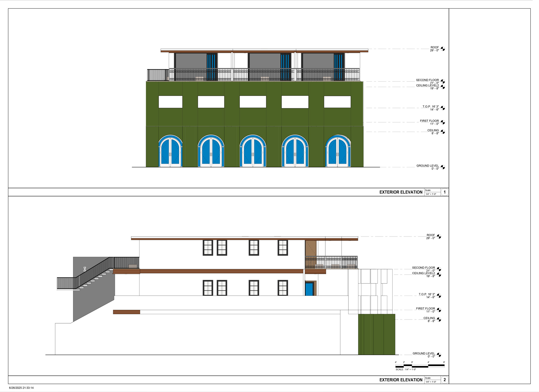Click the graphic scale bar in elevation 2
Image resolution: width=539 pixels, height=392 pixels.
tap(420, 366)
